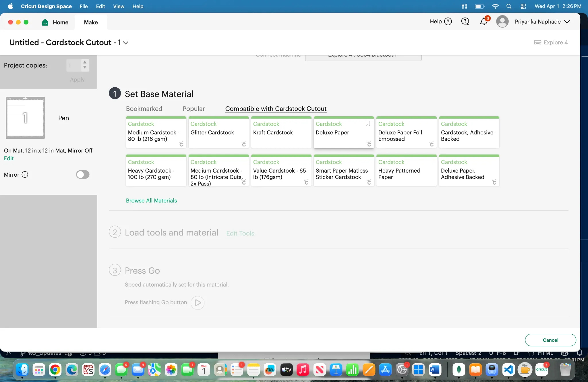The width and height of the screenshot is (588, 382).
Task: Open the File menu
Action: click(84, 6)
